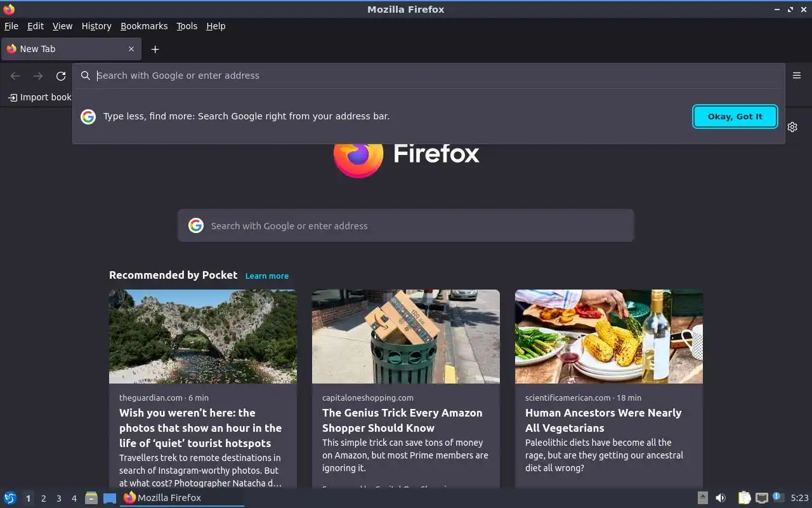This screenshot has height=508, width=812.
Task: Click the Back navigation arrow
Action: [x=15, y=76]
